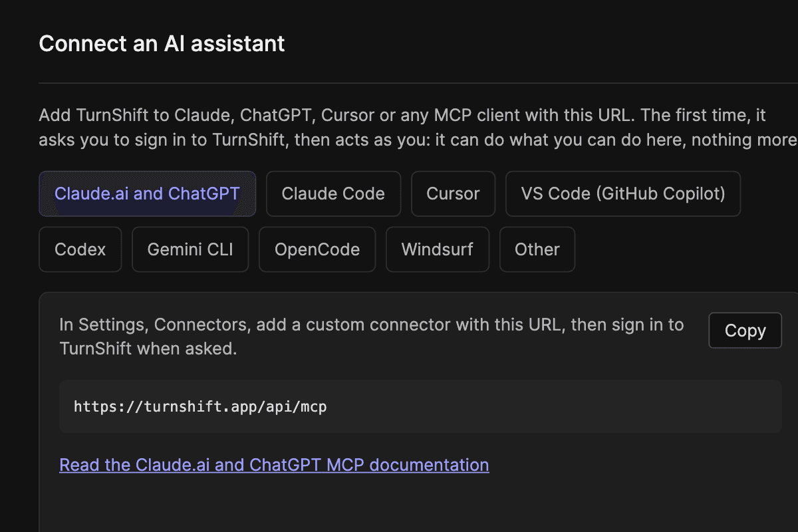Choose the Other client tab

pos(537,249)
